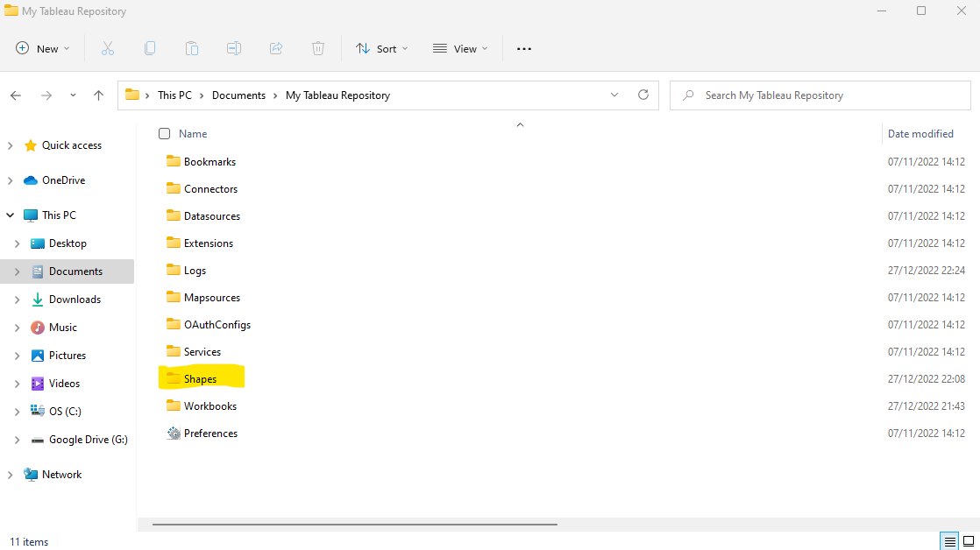The height and width of the screenshot is (550, 980).
Task: Refresh the My Tableau Repository folder
Action: click(643, 95)
